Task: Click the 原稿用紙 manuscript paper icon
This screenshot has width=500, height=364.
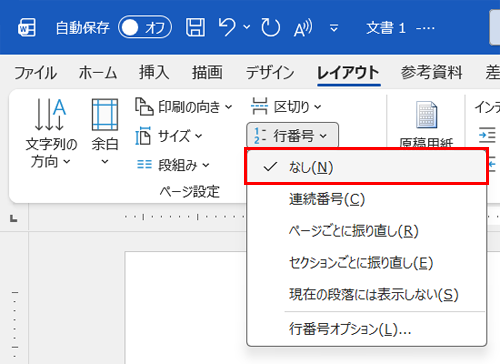Action: [426, 115]
